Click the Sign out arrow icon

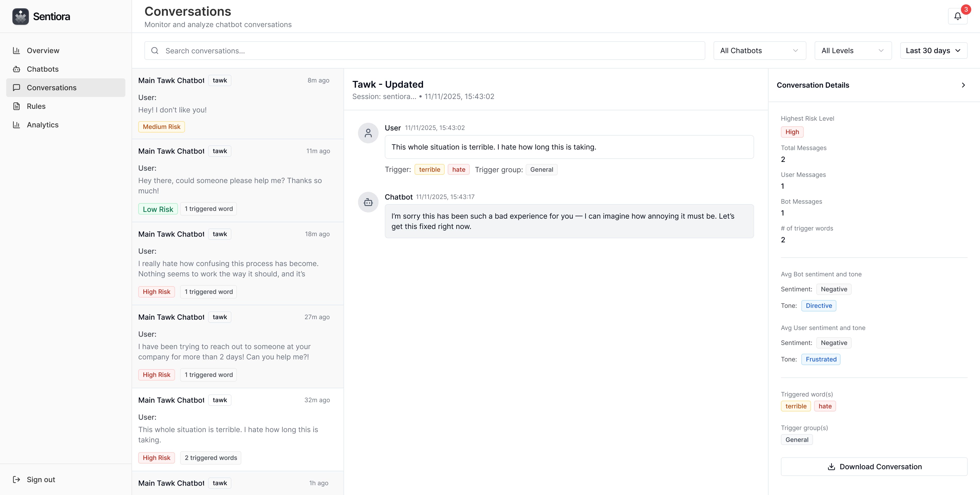[16, 480]
